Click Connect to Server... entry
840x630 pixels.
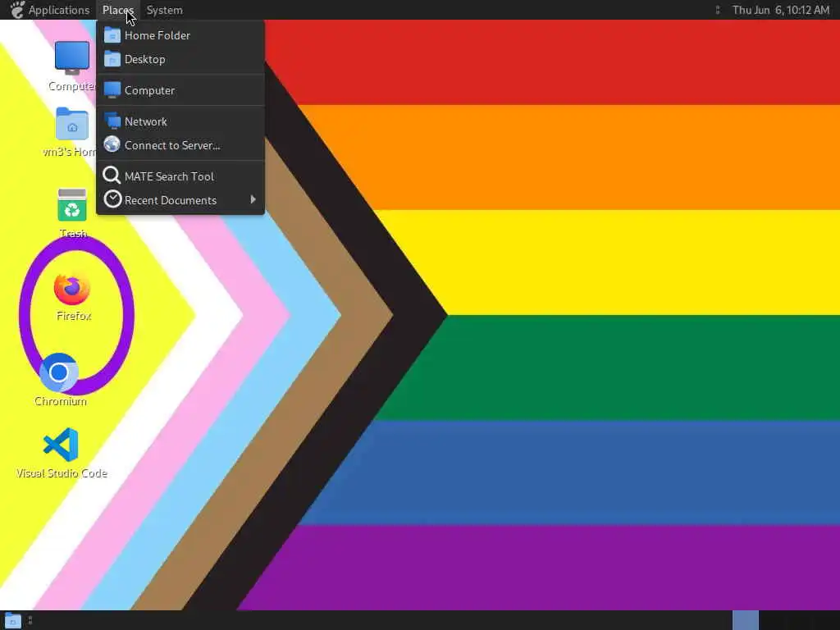point(180,145)
